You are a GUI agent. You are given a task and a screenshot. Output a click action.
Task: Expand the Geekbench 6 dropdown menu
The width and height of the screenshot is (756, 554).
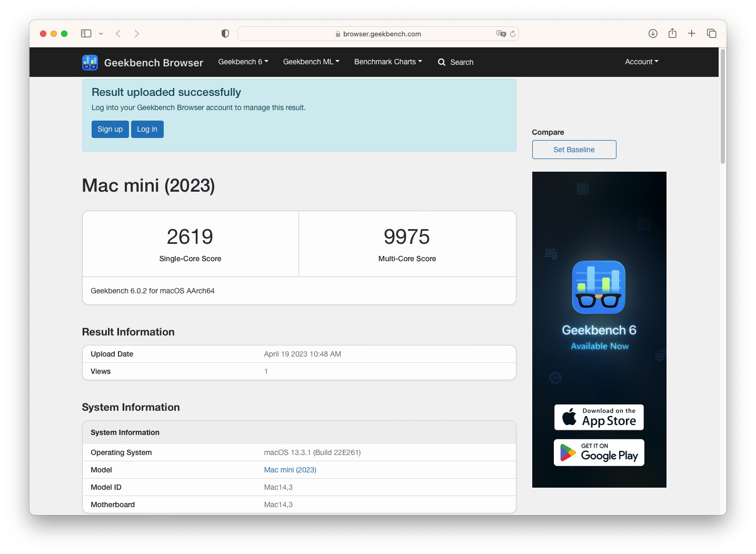pos(243,62)
